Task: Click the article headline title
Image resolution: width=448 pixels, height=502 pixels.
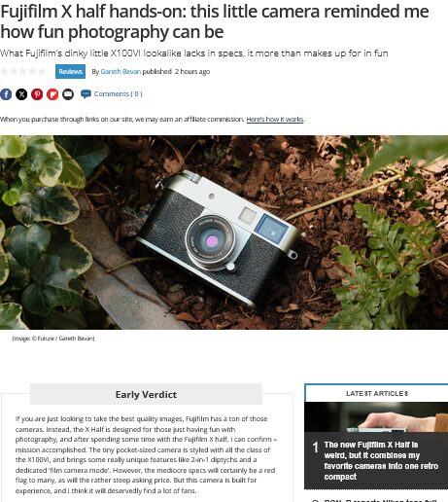Action: [x=215, y=21]
